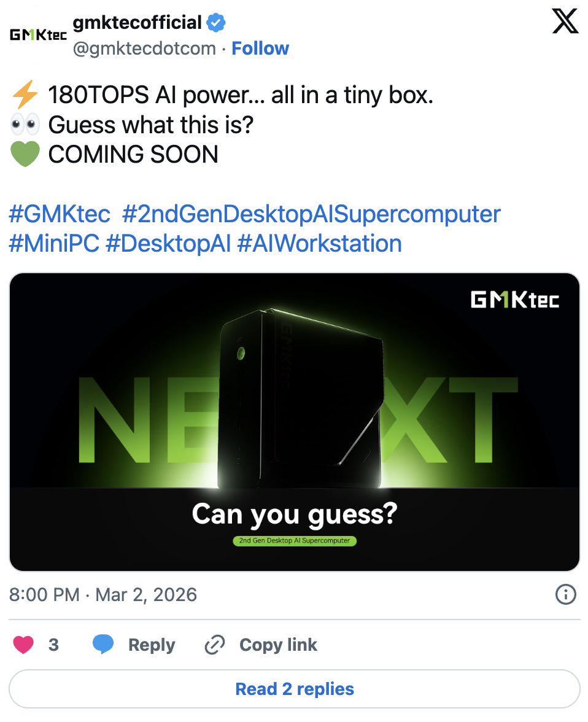
Task: Open the #2ndGenDesktopAISupercomputer hashtag
Action: pos(311,214)
